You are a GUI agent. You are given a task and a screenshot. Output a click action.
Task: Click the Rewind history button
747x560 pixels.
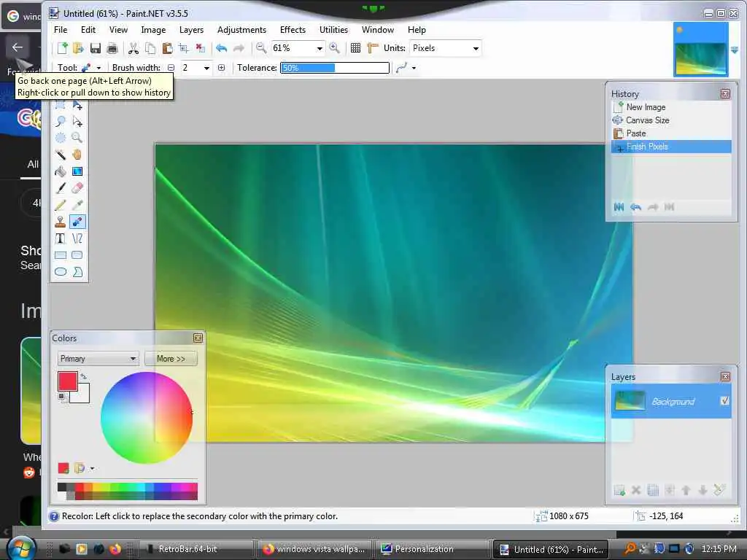point(619,206)
